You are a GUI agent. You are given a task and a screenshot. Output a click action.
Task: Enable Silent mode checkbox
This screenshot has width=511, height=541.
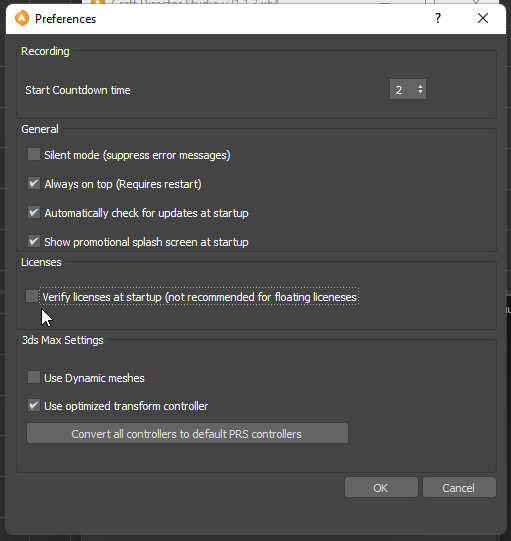pos(34,154)
